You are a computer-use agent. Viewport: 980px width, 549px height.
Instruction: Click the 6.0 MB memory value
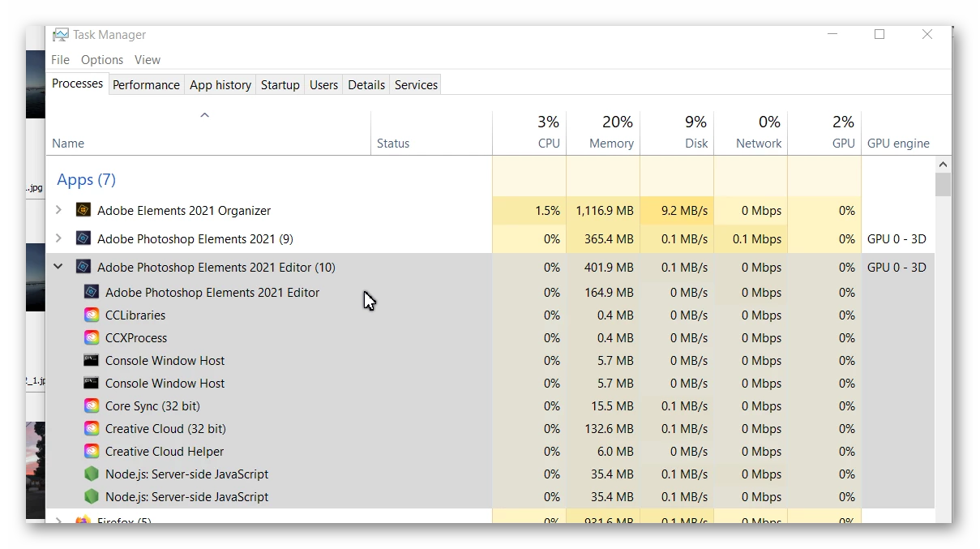click(615, 451)
